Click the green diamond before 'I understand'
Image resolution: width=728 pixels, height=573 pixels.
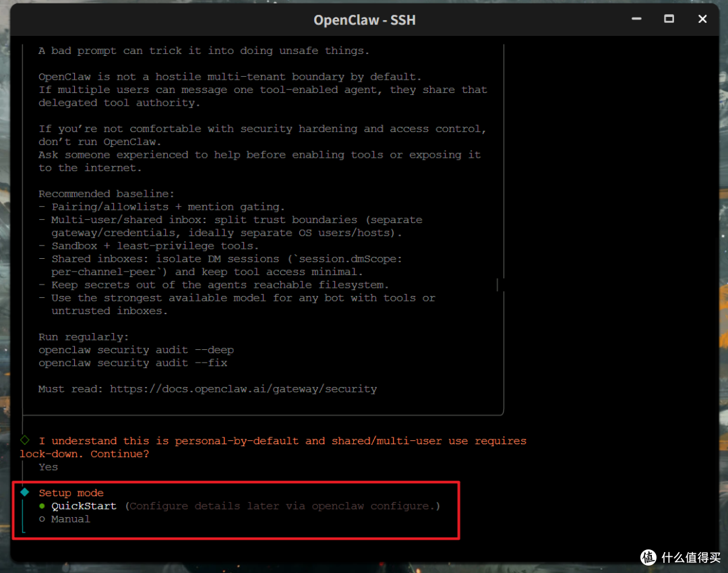coord(25,440)
